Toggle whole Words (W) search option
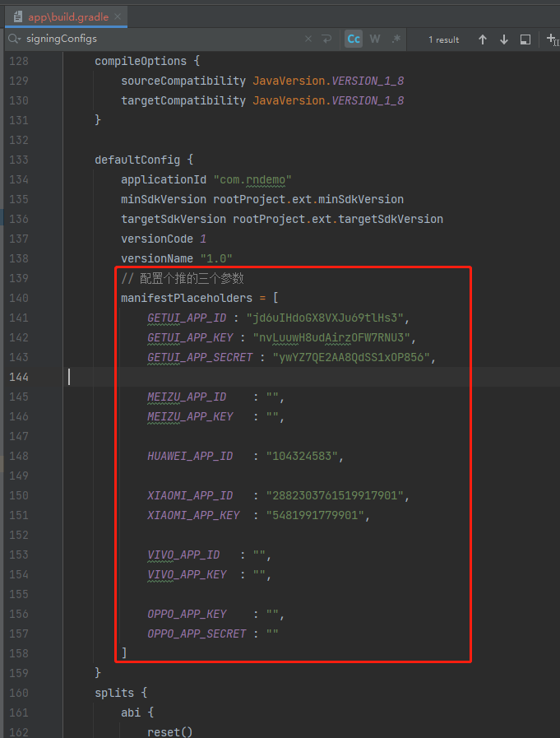Viewport: 560px width, 738px height. pos(375,39)
